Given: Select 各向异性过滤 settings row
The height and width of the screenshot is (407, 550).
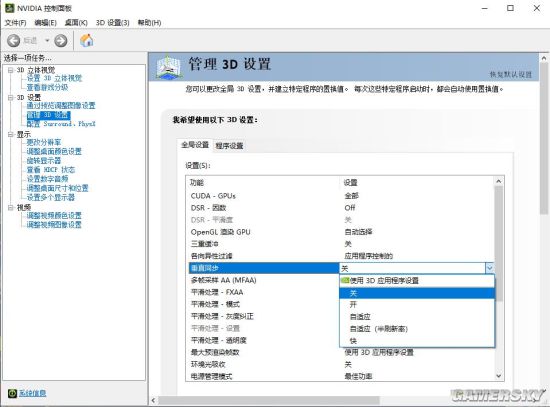Looking at the screenshot, I should tap(340, 256).
